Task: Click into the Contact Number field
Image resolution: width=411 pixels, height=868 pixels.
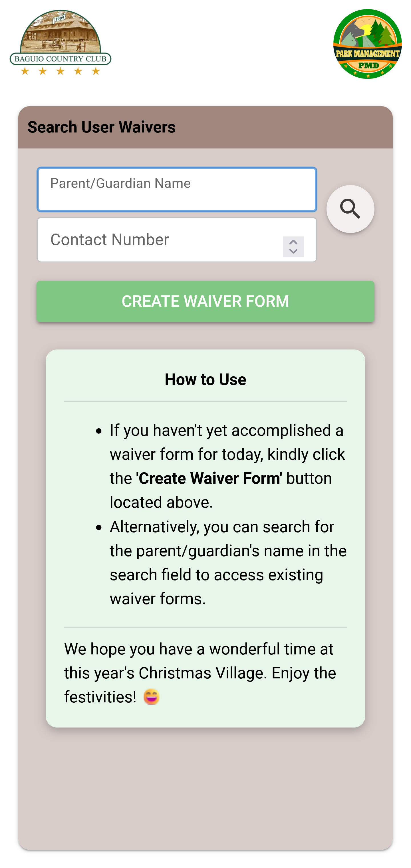Action: [x=158, y=240]
